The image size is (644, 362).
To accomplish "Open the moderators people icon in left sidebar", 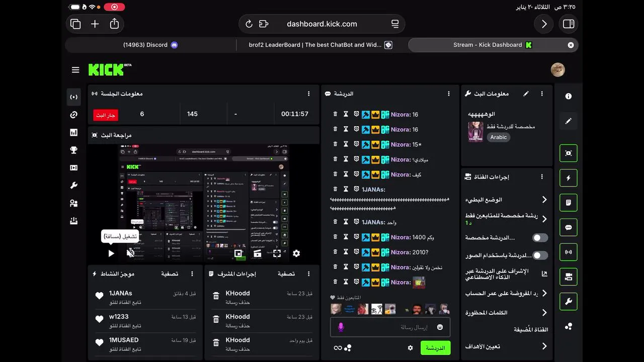I will (x=74, y=203).
